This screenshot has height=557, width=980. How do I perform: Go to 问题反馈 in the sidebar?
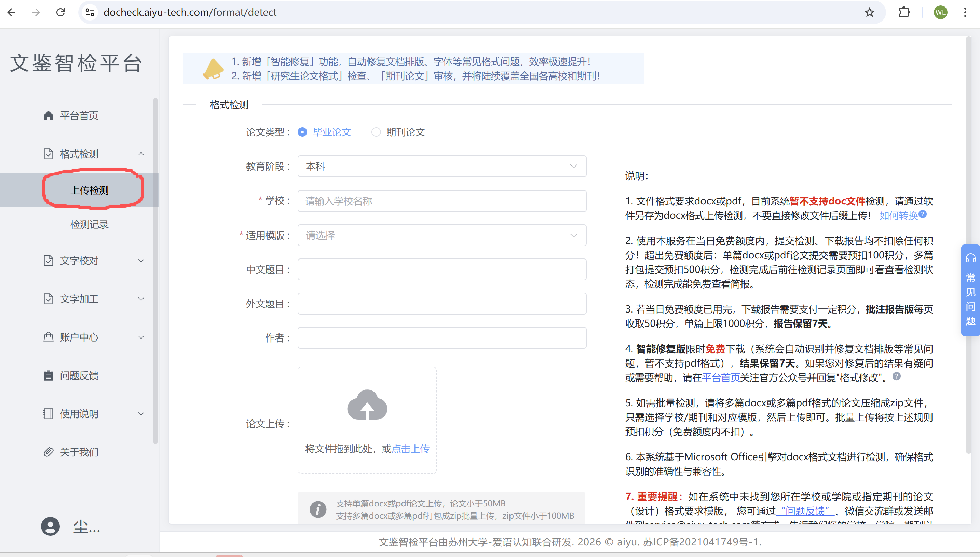pos(79,376)
